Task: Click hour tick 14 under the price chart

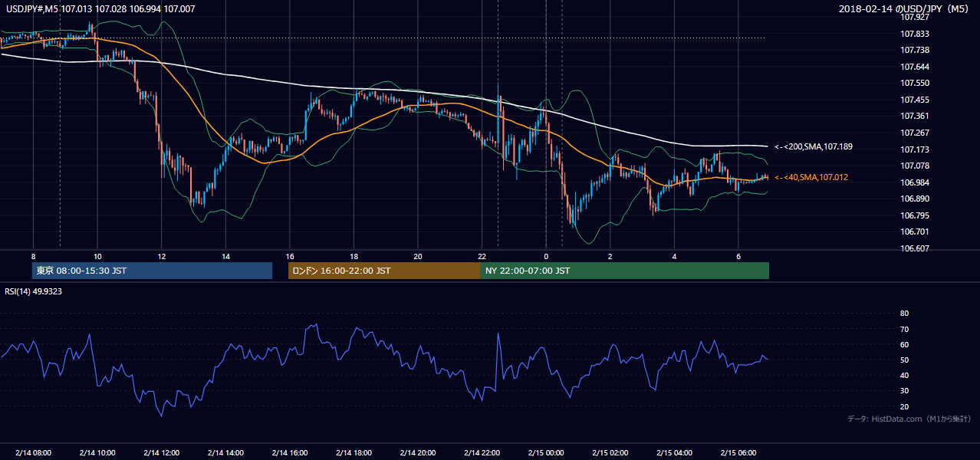Action: click(225, 256)
